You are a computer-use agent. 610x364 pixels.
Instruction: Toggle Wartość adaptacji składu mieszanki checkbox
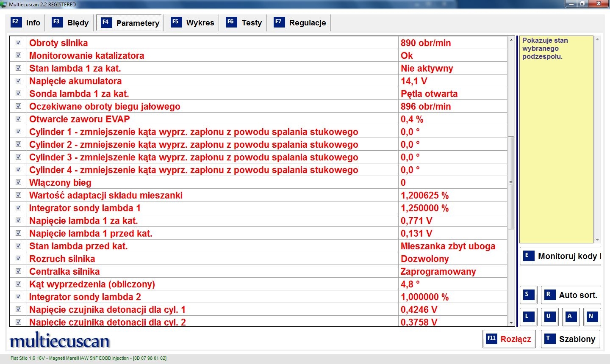click(18, 195)
